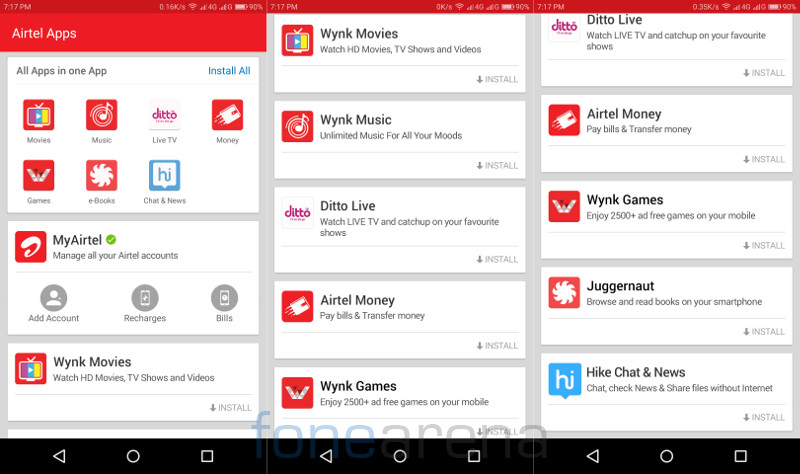Open the Juggernaut app icon
The height and width of the screenshot is (474, 800).
coord(564,292)
